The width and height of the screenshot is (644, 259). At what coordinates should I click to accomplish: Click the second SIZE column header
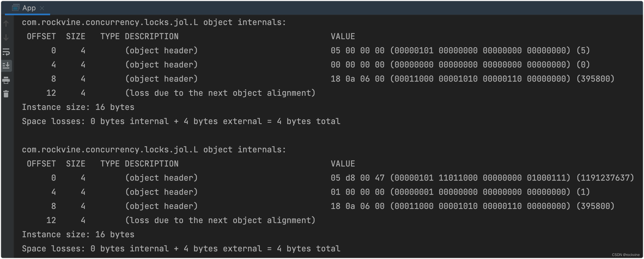pos(76,164)
